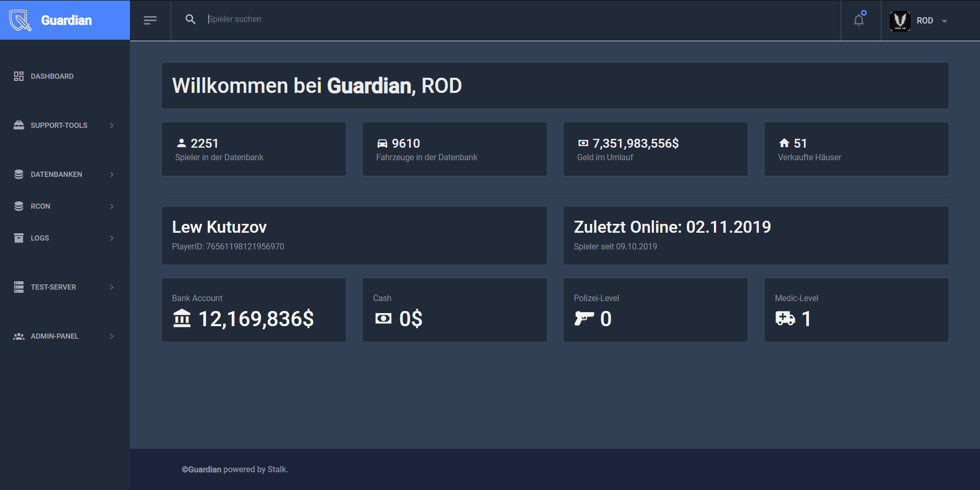
Task: Expand the Admin-Panel chevron
Action: tap(112, 336)
